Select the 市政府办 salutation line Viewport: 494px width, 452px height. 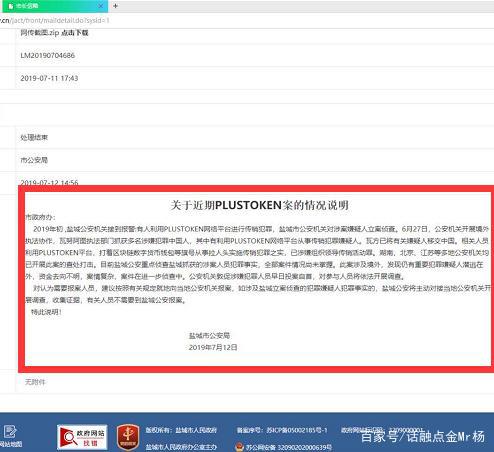pos(40,217)
